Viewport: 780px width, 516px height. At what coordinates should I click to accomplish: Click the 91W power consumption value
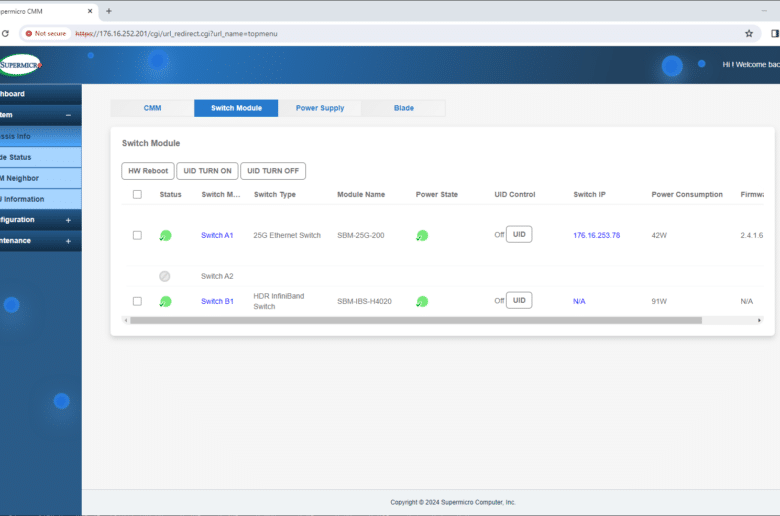659,302
